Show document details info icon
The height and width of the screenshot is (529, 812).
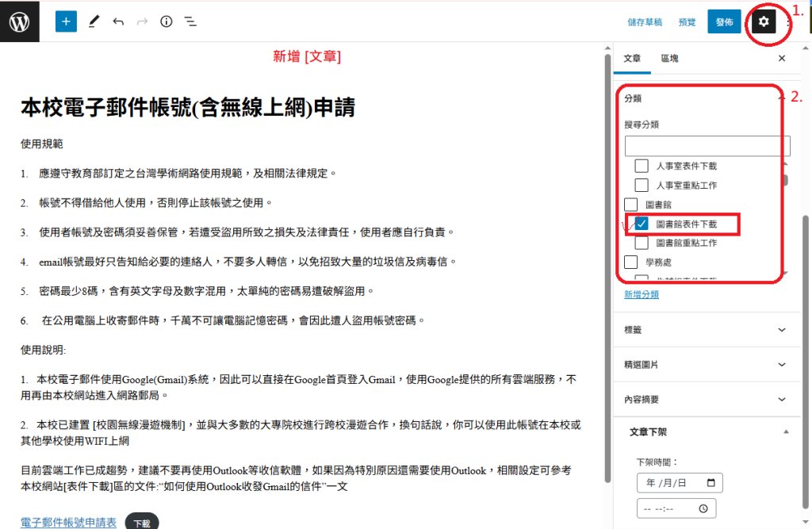tap(167, 21)
